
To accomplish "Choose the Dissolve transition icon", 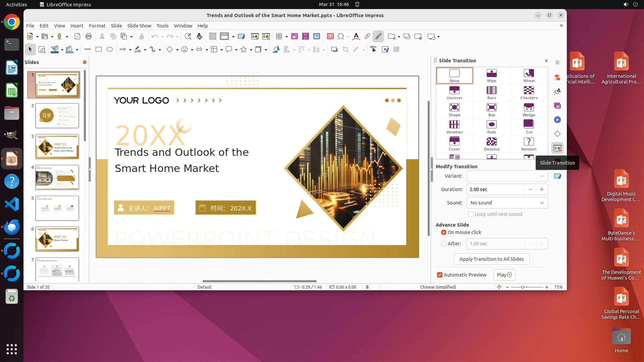I will tap(491, 144).
